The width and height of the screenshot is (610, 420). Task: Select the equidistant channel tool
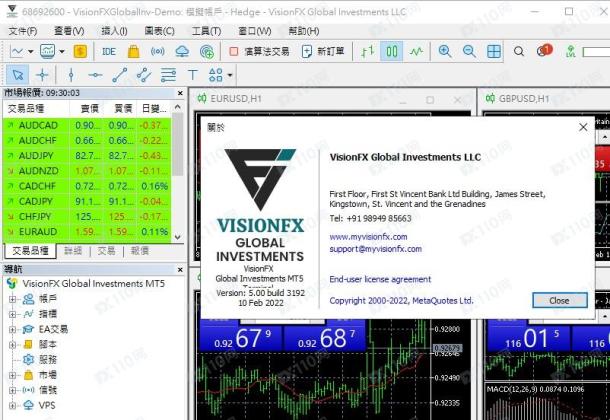[144, 75]
